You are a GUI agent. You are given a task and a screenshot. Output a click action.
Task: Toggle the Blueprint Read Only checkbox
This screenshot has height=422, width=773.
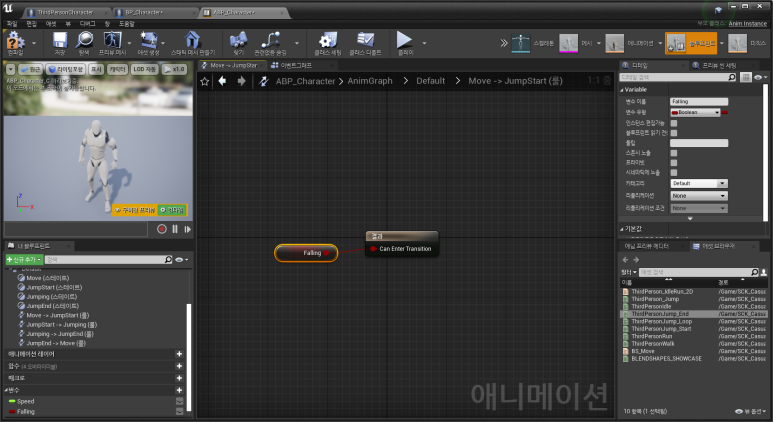click(674, 133)
